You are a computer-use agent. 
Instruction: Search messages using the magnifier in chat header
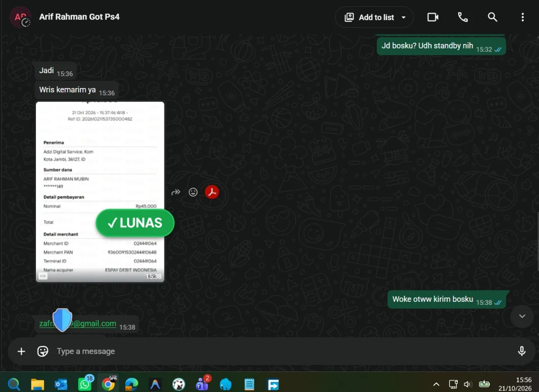[493, 17]
